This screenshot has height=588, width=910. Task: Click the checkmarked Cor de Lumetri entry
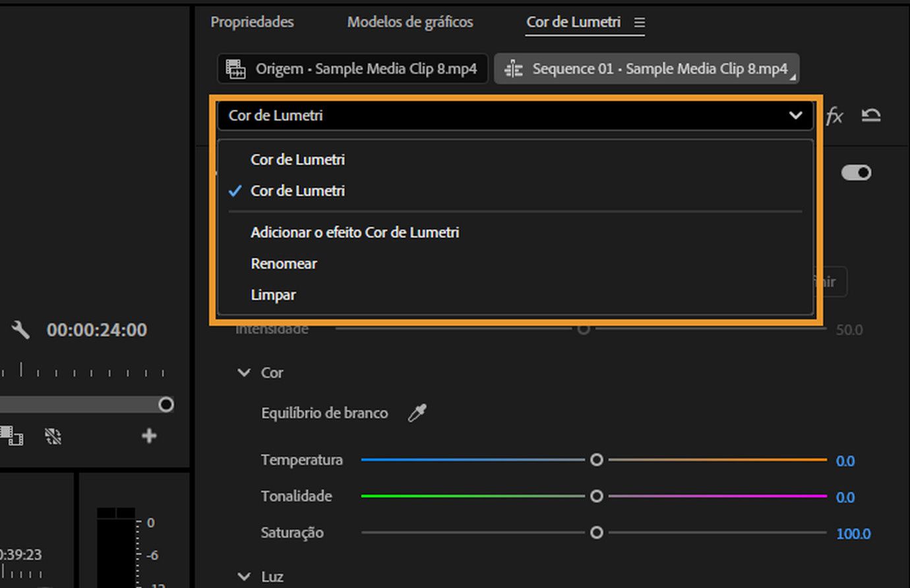[297, 191]
